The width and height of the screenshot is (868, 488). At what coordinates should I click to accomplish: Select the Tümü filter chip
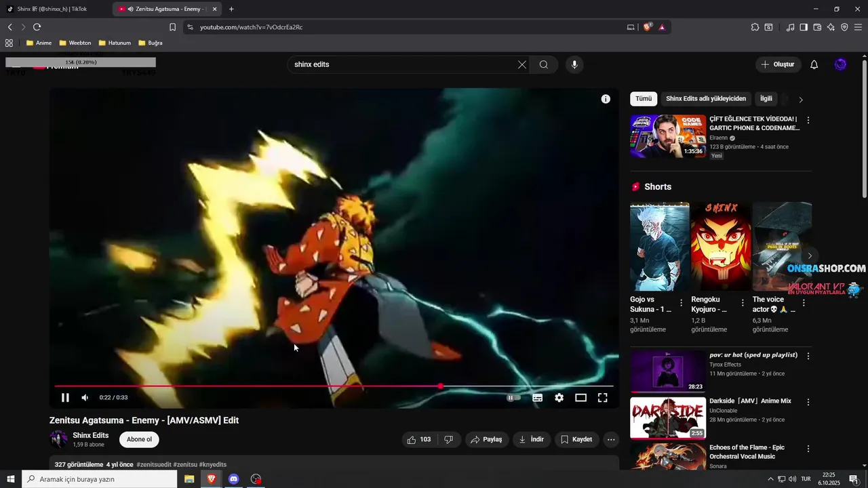pos(644,99)
